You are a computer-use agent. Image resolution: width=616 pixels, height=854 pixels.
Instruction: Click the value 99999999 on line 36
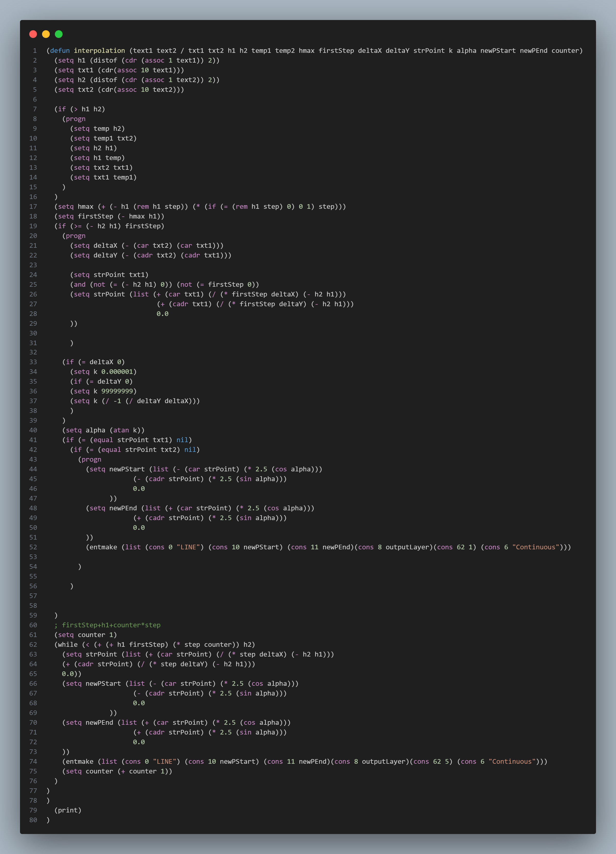coord(117,391)
